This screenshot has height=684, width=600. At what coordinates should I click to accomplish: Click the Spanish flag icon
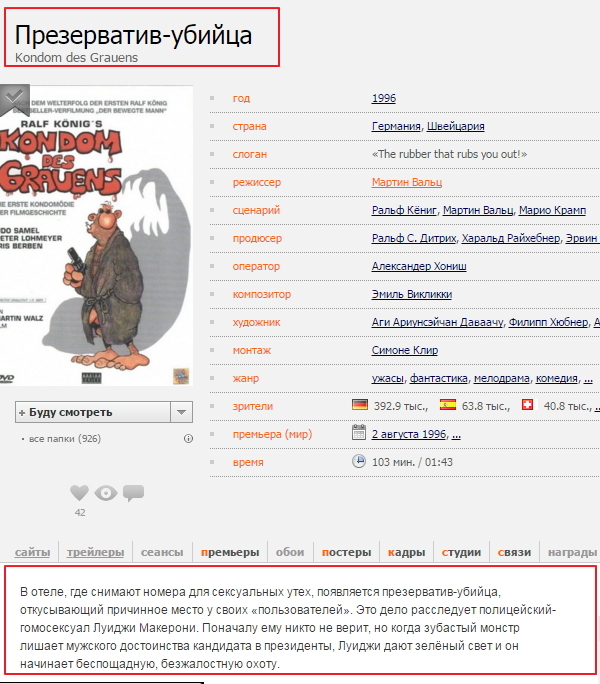pyautogui.click(x=447, y=406)
